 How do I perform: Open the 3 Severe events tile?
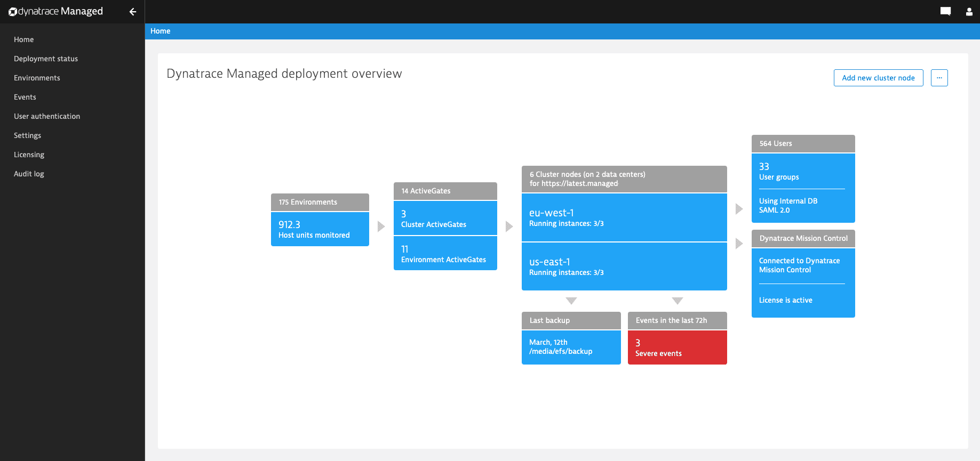coord(678,347)
